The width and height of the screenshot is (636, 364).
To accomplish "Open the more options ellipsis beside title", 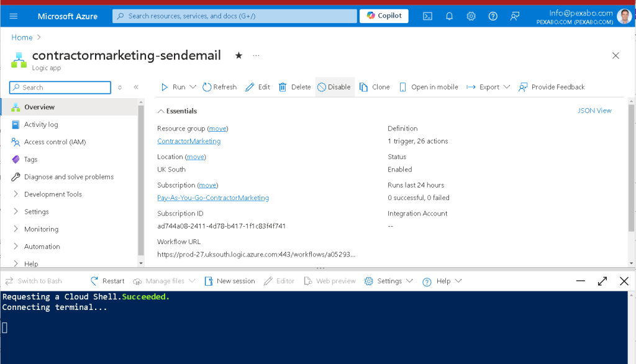I will (x=256, y=56).
